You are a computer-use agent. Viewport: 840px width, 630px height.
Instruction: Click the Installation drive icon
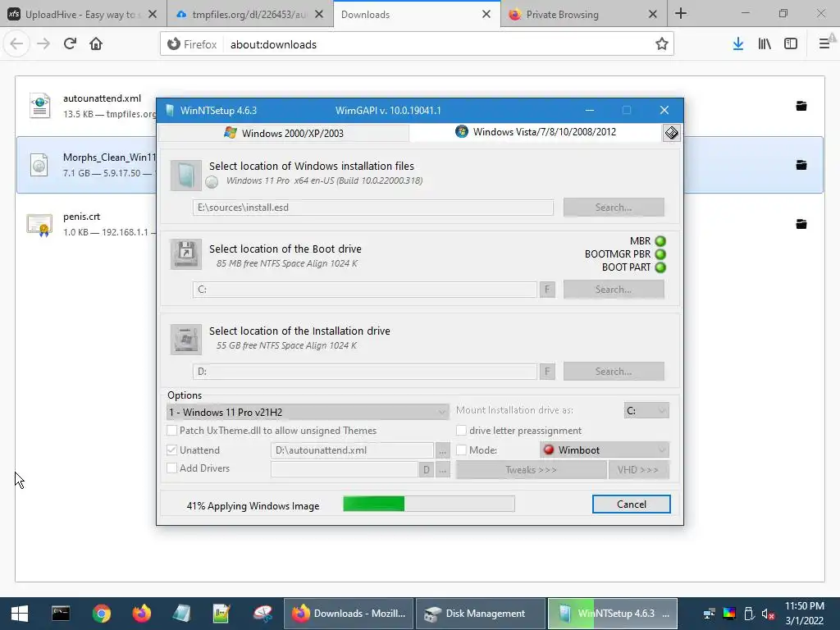[x=186, y=339]
